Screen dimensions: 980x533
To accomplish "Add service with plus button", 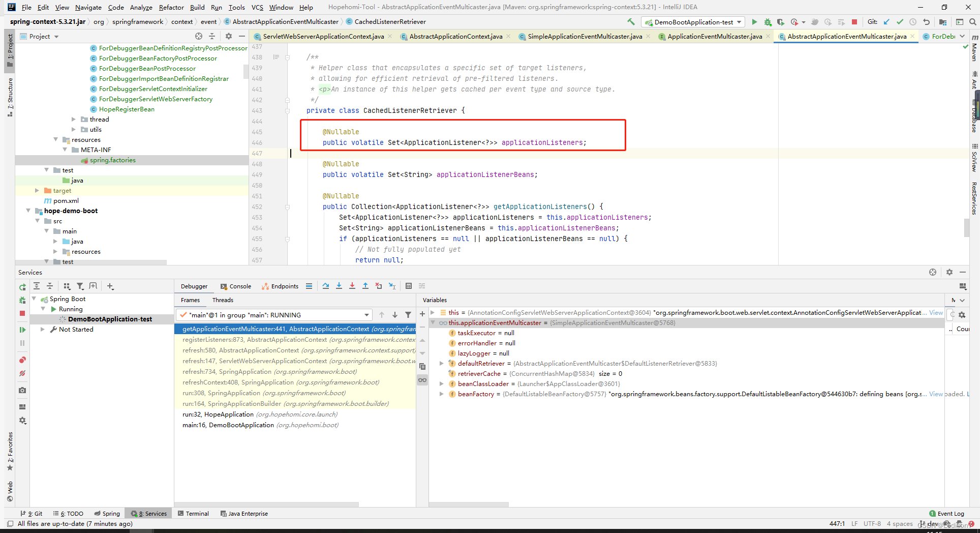I will (x=110, y=286).
